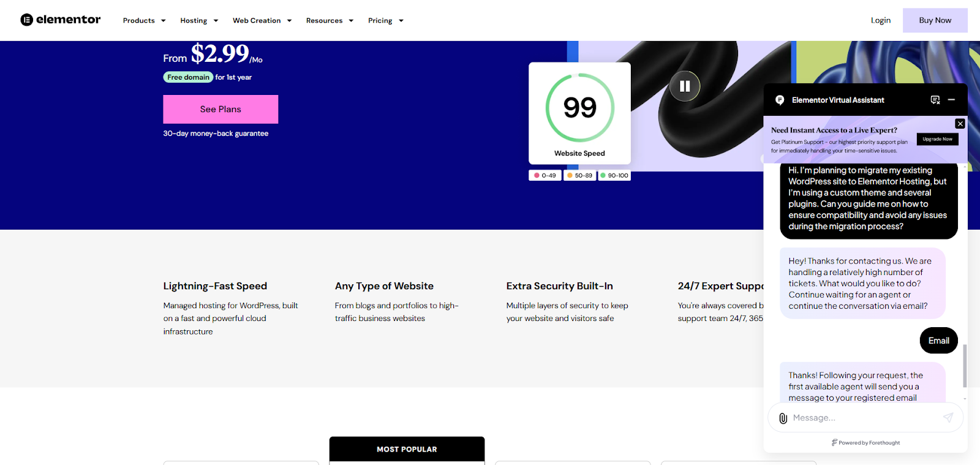Open the Resources dropdown menu
This screenshot has height=465, width=980.
pos(330,21)
